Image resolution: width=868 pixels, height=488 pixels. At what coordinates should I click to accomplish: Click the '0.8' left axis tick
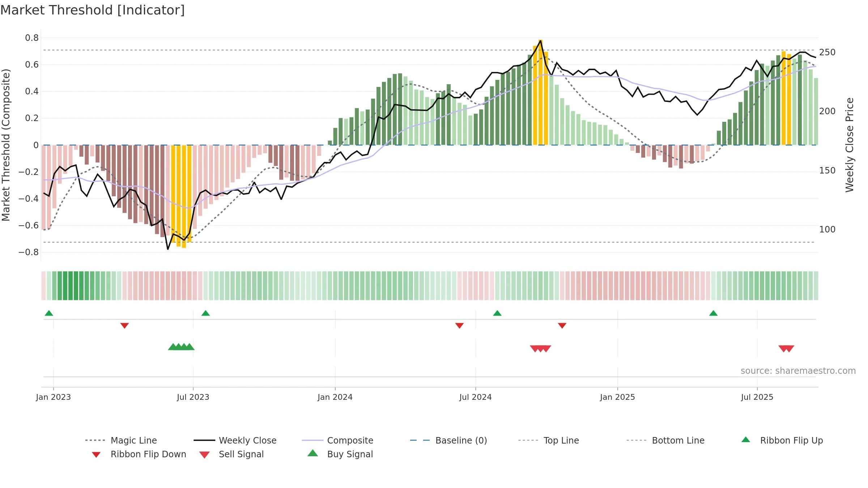pyautogui.click(x=32, y=38)
